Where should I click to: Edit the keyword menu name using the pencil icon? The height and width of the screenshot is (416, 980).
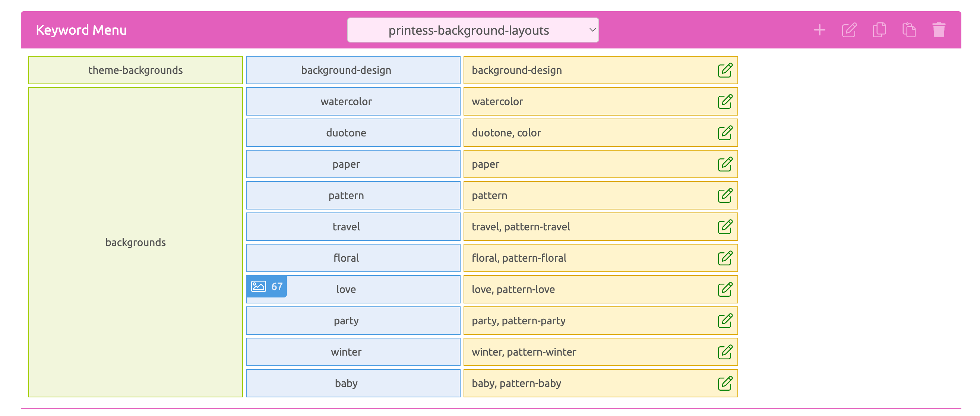click(x=850, y=30)
